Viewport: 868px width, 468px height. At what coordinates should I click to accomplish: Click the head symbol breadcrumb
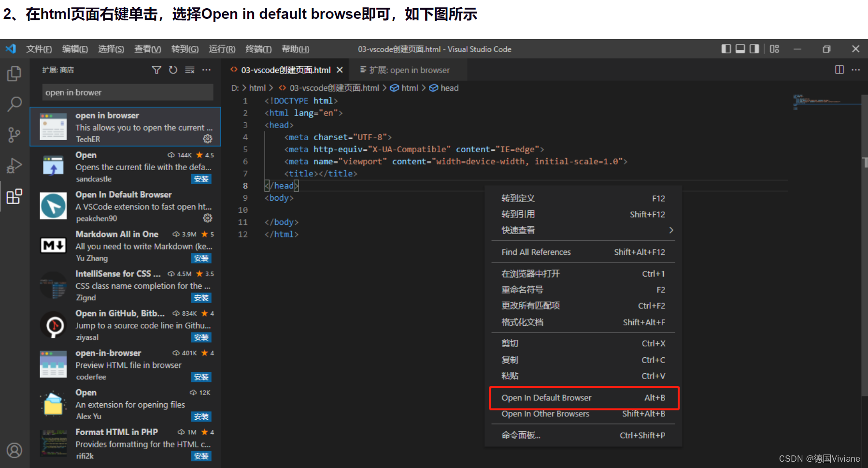pos(444,88)
